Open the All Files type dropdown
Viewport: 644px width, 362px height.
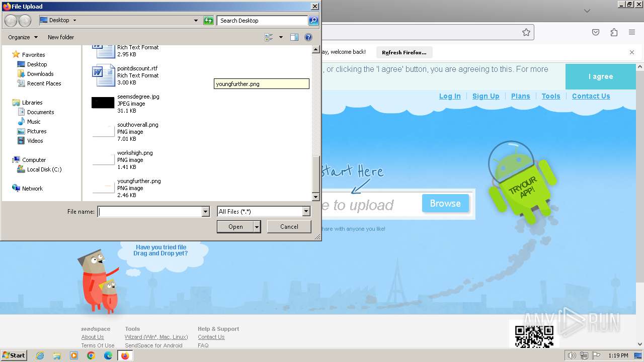point(306,212)
